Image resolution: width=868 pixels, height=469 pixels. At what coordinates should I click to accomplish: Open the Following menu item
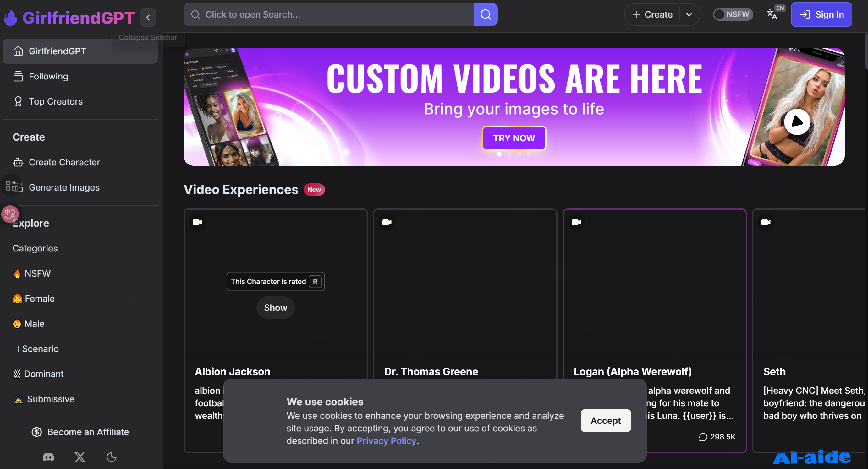pyautogui.click(x=48, y=76)
